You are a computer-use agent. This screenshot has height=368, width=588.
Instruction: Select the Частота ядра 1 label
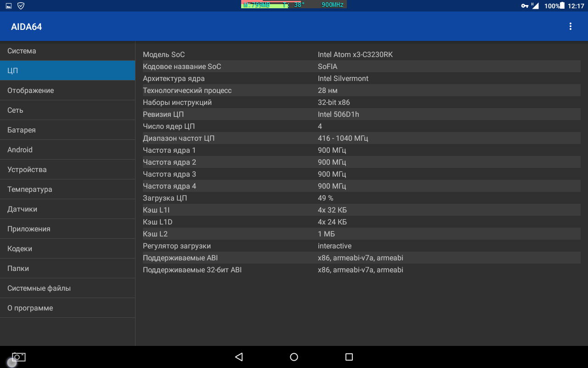click(x=169, y=150)
